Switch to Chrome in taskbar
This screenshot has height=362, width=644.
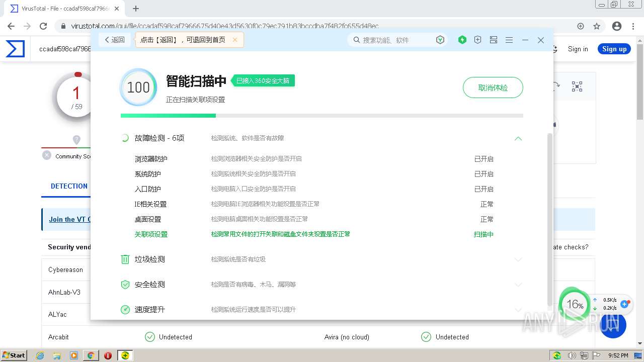tap(91, 355)
